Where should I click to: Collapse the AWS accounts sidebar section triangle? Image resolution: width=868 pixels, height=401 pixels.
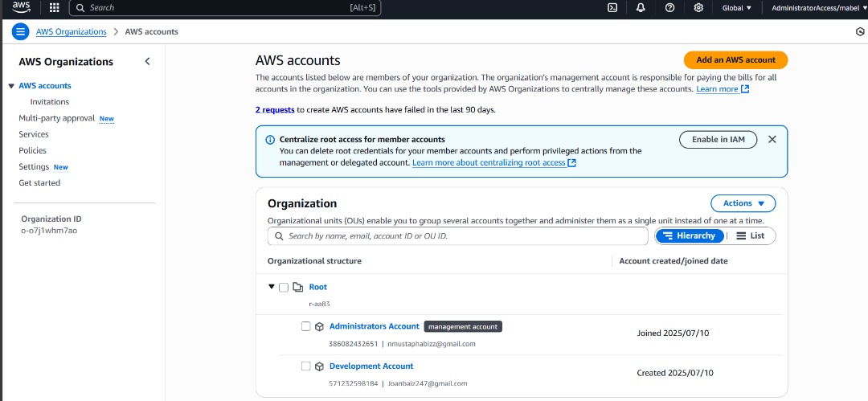tap(11, 86)
